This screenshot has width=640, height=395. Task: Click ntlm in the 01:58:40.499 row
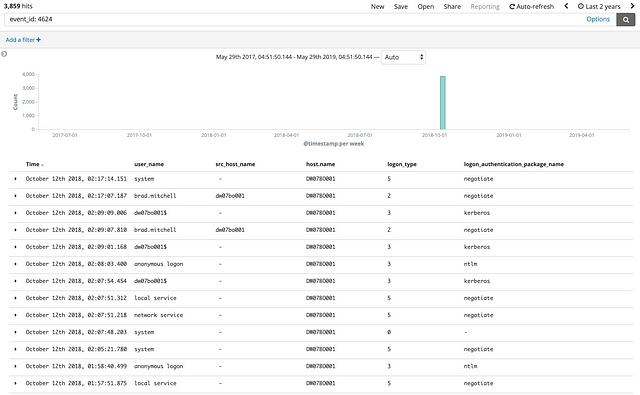[x=470, y=366]
